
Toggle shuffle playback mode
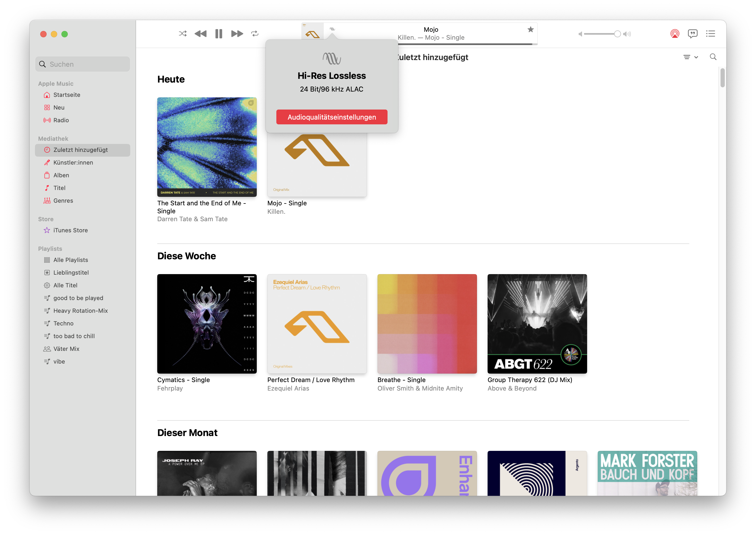click(x=183, y=34)
